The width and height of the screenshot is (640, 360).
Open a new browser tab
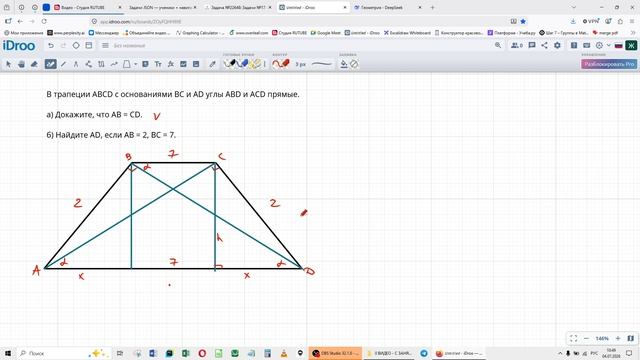tap(432, 7)
